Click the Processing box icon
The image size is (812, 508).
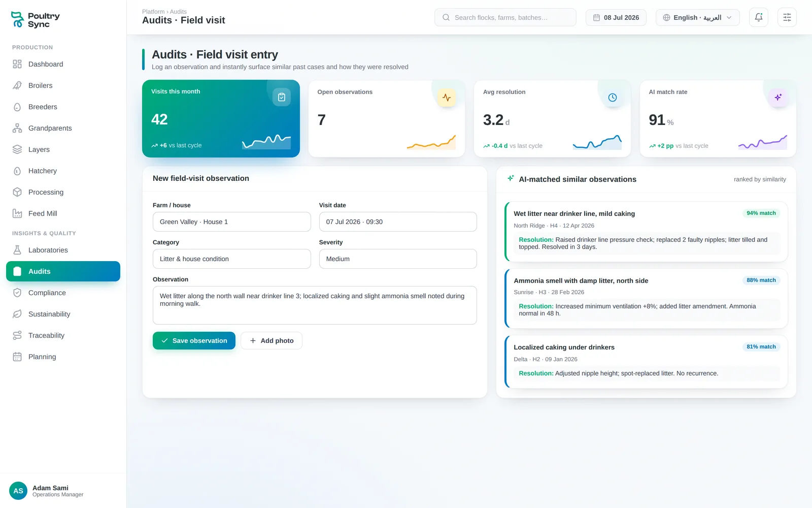[x=17, y=192]
